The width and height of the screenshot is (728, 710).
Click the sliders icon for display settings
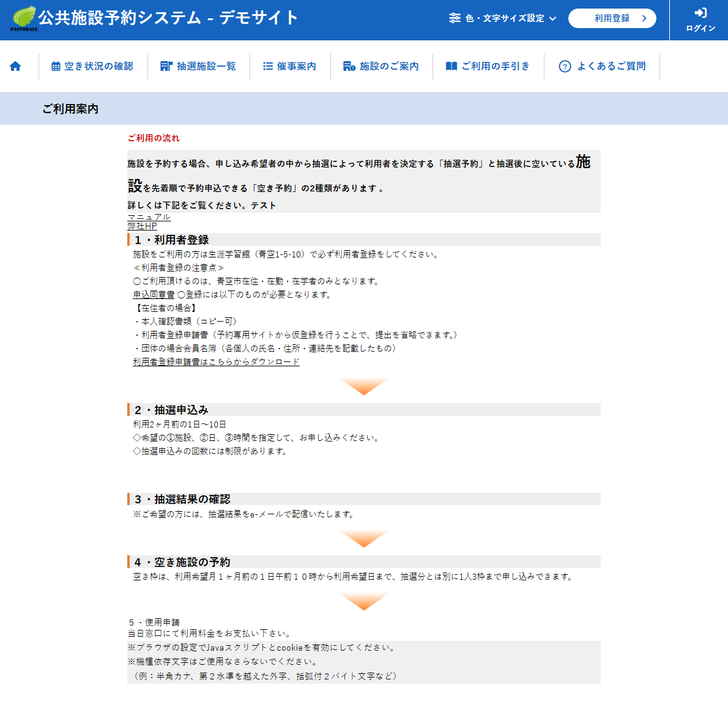click(x=455, y=18)
